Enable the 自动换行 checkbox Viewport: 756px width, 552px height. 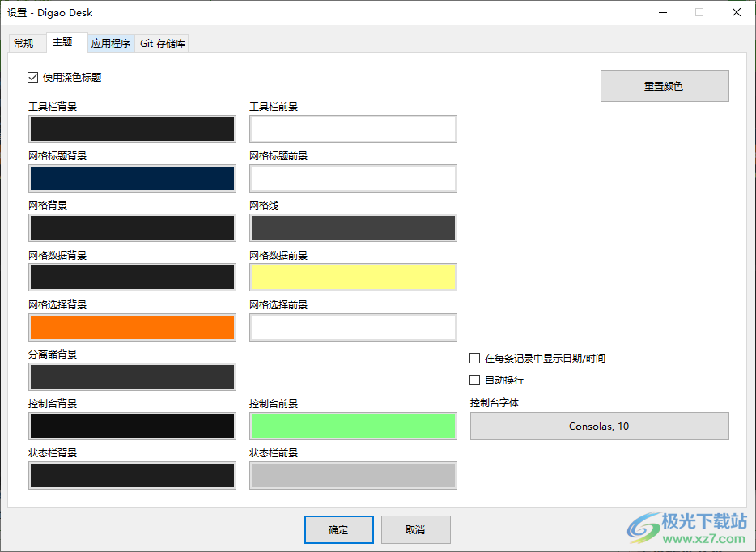474,380
